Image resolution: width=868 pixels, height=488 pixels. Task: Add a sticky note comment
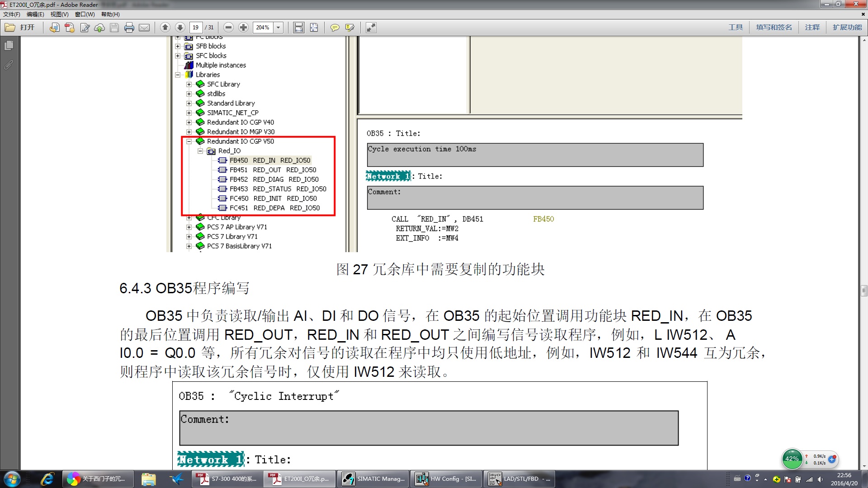click(335, 28)
